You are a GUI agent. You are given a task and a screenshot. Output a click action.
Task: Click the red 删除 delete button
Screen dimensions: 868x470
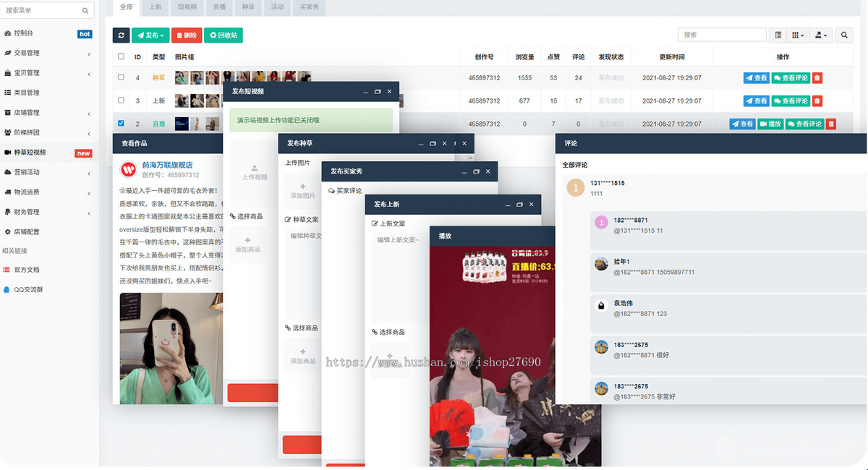pyautogui.click(x=187, y=35)
